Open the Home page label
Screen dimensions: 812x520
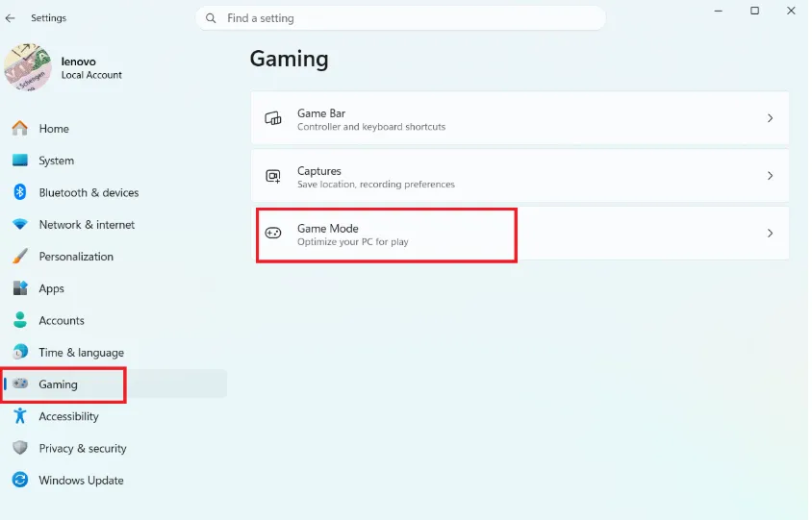54,129
